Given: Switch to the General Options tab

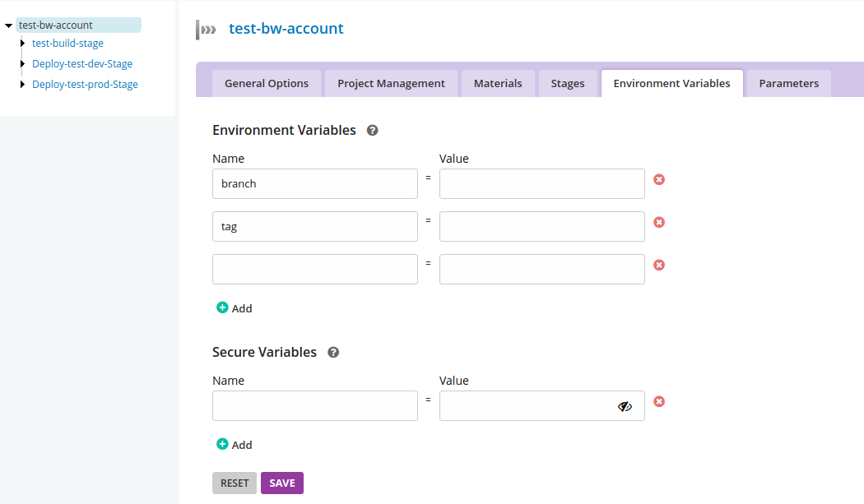Looking at the screenshot, I should point(267,83).
